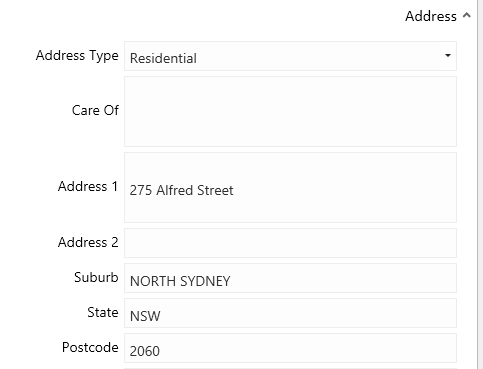The image size is (483, 369).
Task: Click the Address section header text
Action: (431, 16)
